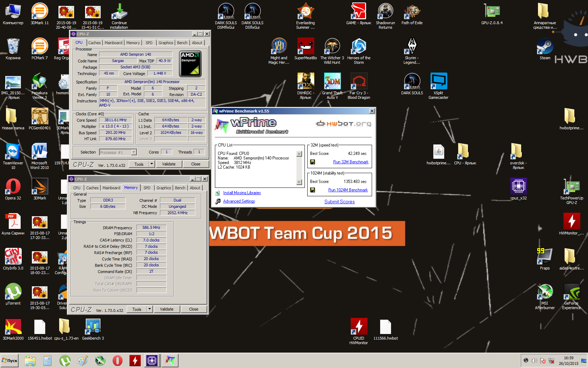Click Install Missing Libraries link

click(242, 193)
